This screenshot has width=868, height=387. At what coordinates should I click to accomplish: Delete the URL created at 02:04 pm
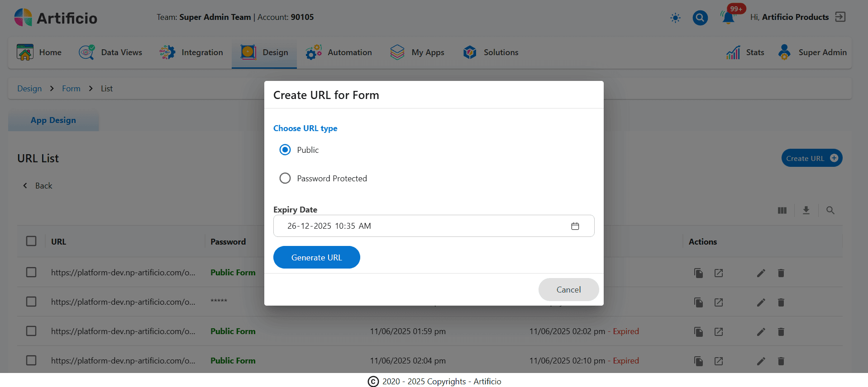click(781, 361)
